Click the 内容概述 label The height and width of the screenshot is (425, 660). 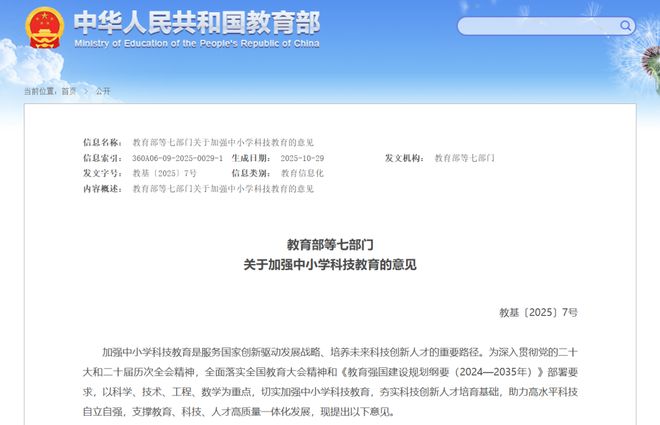point(102,189)
